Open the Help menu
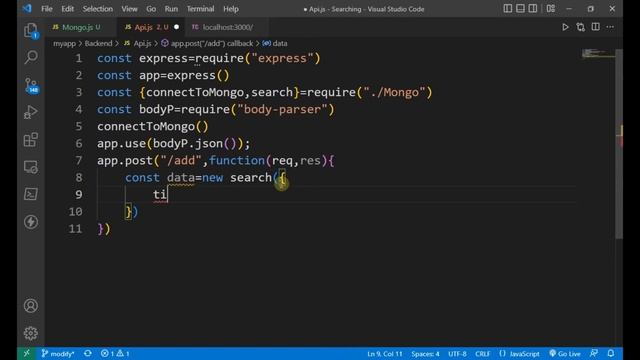This screenshot has width=640, height=360. pyautogui.click(x=231, y=9)
